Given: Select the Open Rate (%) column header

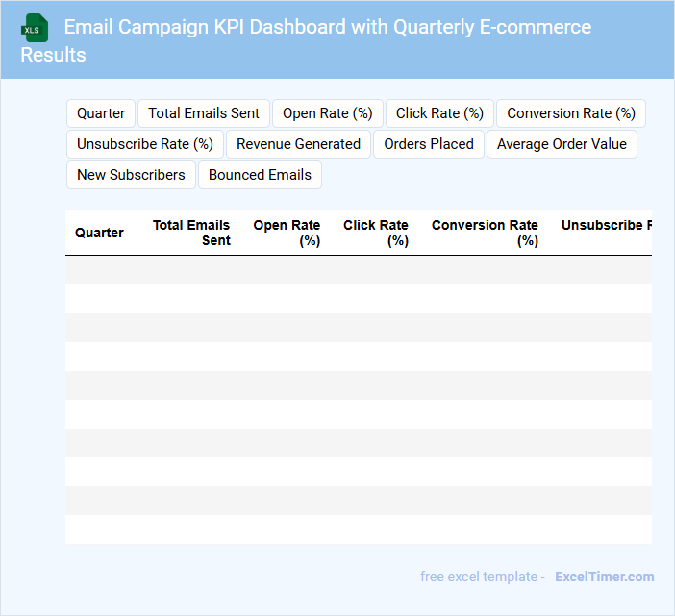Looking at the screenshot, I should (x=287, y=233).
